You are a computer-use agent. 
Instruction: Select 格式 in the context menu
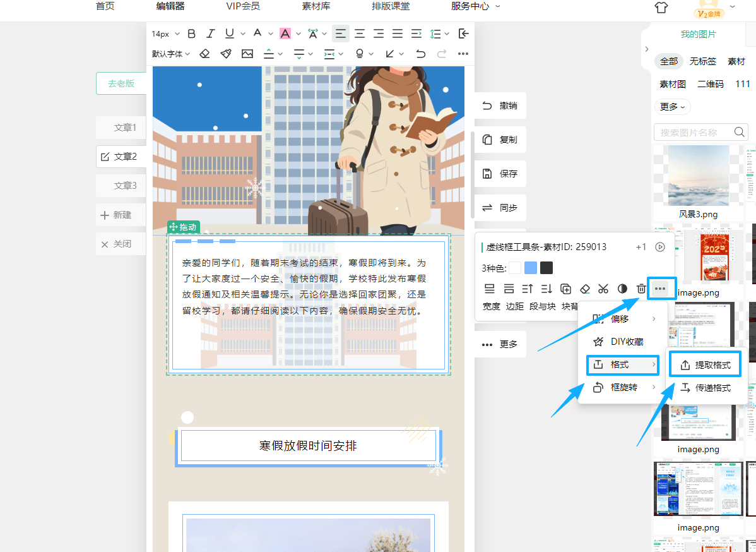coord(623,364)
